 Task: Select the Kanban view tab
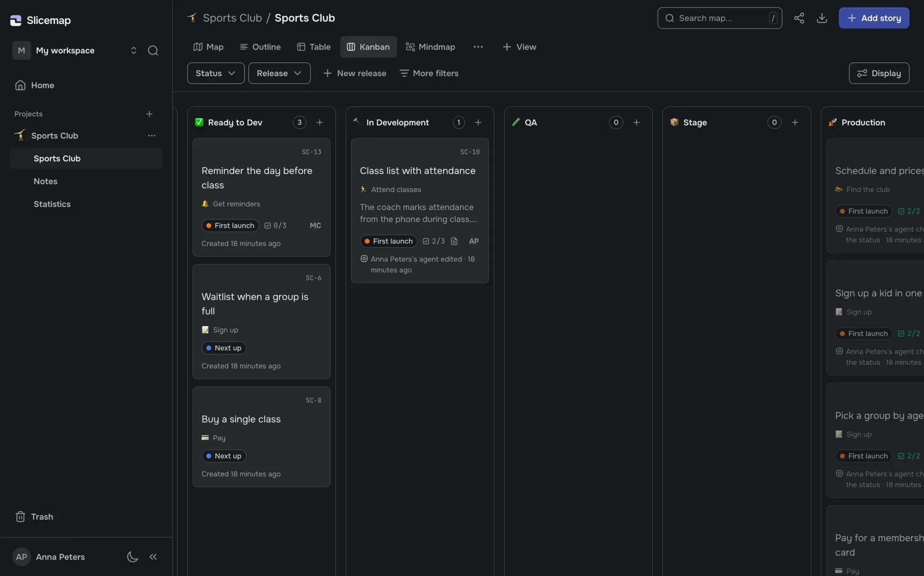click(x=368, y=47)
